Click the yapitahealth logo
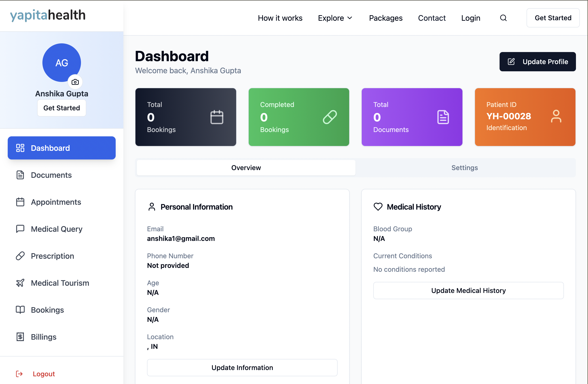The height and width of the screenshot is (384, 588). (x=48, y=15)
